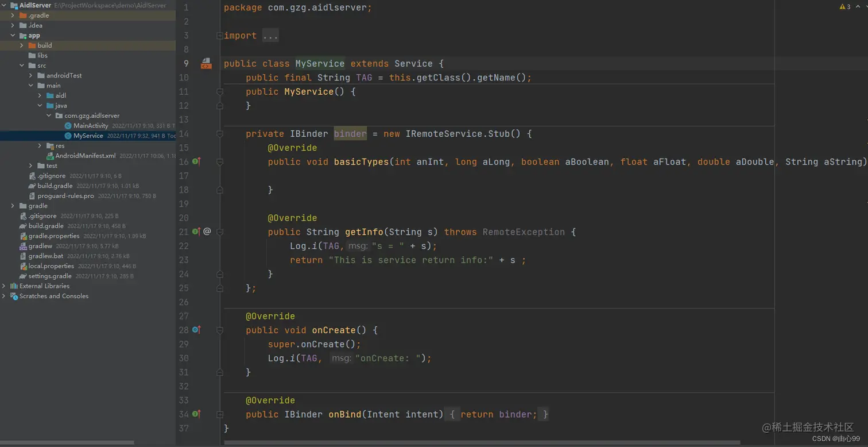Viewport: 868px width, 447px height.
Task: Expand the folded '{ return binder; }' body
Action: click(497, 414)
